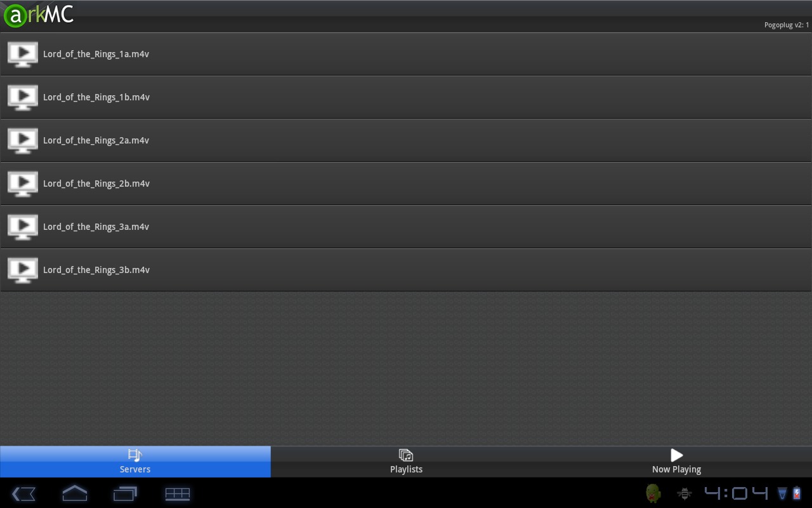
Task: Click the monitor icon for Lord_of_the_Rings_3b.m4v
Action: (x=23, y=270)
